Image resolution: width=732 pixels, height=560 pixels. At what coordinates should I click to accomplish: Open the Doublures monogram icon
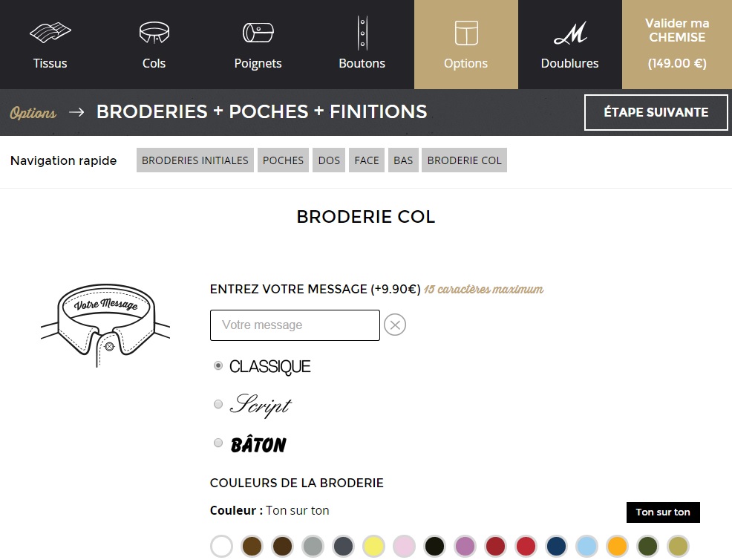point(570,33)
